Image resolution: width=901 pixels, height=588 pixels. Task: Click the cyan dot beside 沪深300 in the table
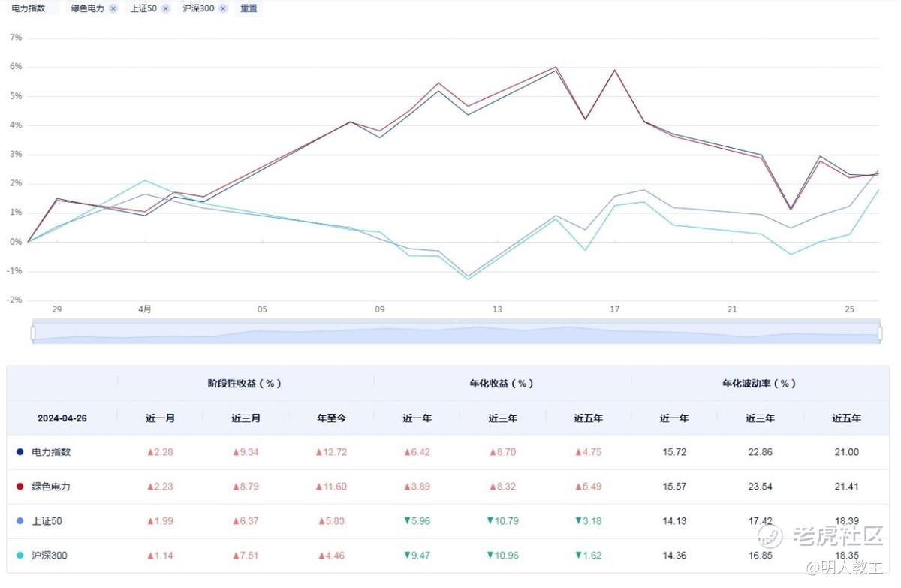20,556
